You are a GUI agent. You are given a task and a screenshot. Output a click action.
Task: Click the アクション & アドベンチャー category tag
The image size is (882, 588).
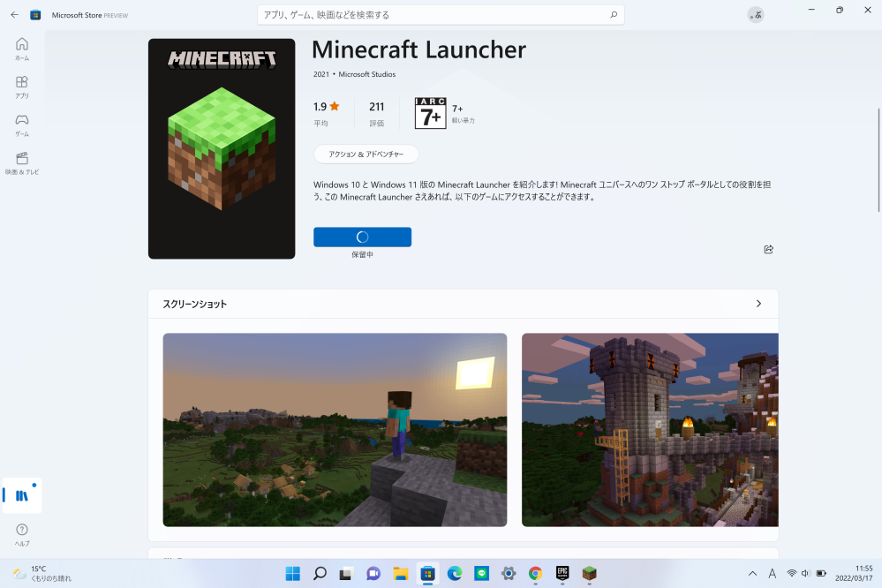tap(366, 155)
